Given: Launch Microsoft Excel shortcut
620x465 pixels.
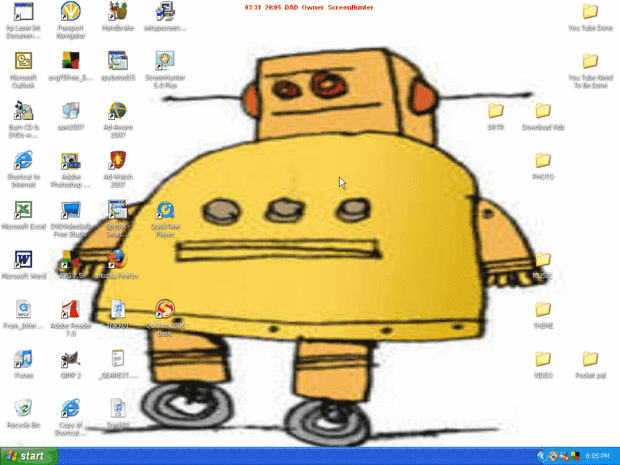Looking at the screenshot, I should (x=23, y=210).
